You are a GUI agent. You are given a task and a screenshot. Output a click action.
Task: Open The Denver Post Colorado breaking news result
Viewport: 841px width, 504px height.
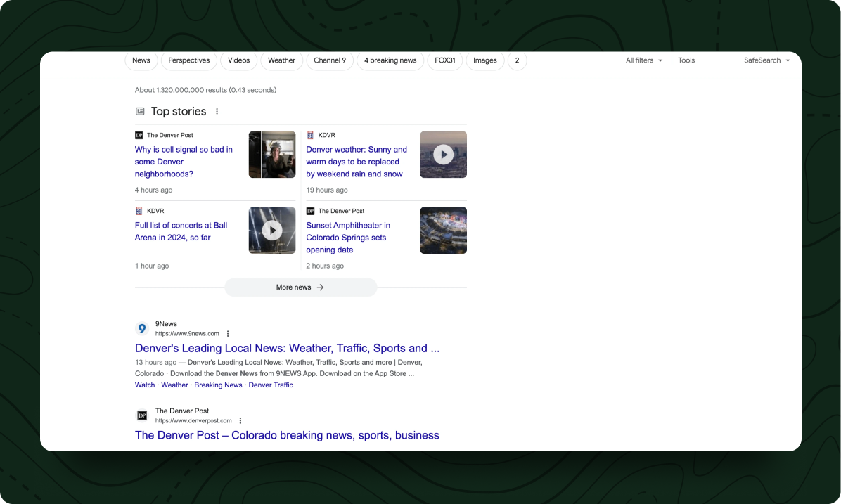click(x=287, y=435)
